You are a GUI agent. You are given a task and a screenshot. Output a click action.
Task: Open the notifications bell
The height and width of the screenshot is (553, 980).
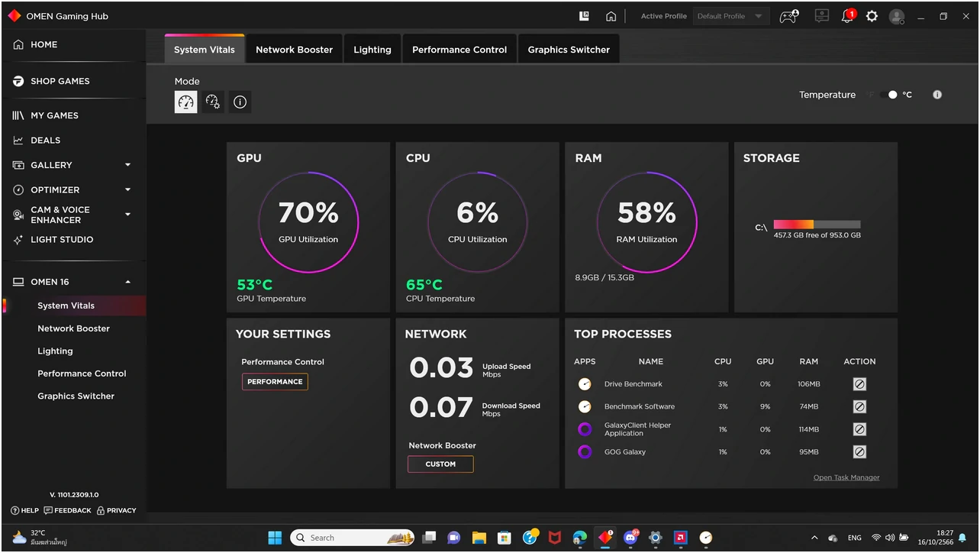click(x=847, y=16)
